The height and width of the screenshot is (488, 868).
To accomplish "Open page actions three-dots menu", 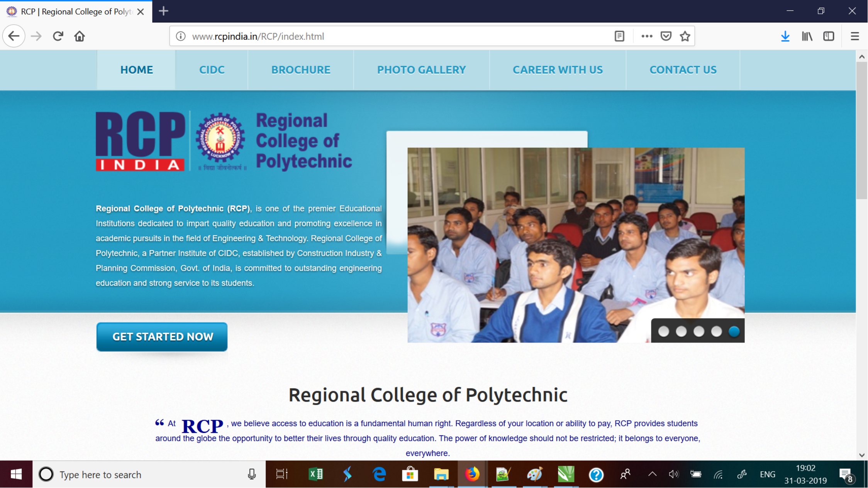I will (x=647, y=36).
